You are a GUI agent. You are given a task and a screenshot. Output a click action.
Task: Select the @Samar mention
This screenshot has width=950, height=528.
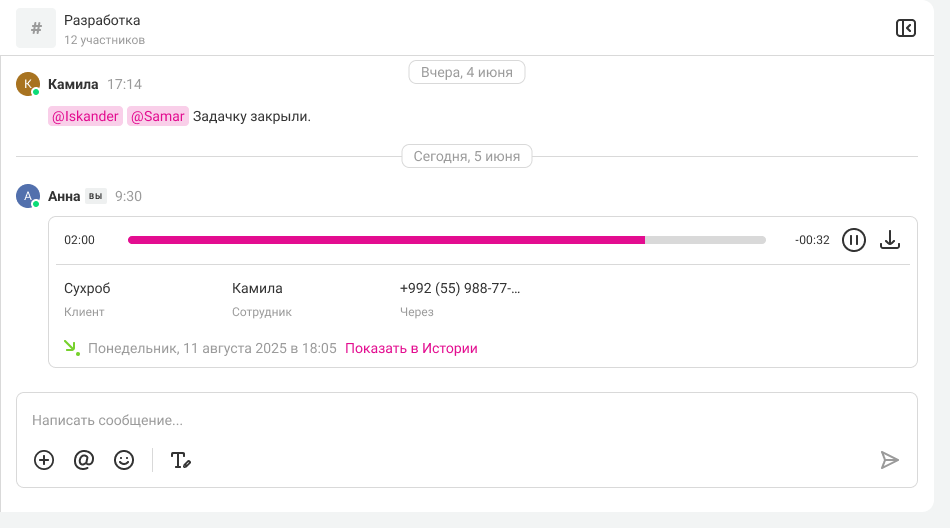point(158,116)
